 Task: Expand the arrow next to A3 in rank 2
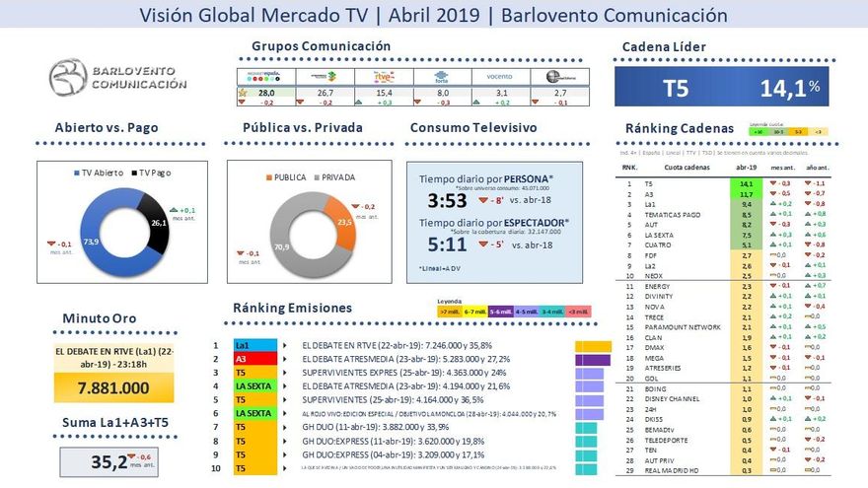click(284, 360)
